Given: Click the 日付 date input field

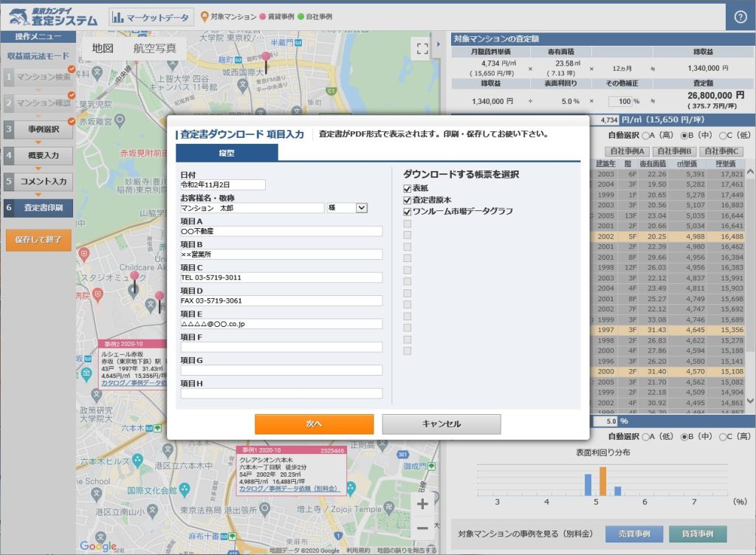Looking at the screenshot, I should [x=222, y=185].
